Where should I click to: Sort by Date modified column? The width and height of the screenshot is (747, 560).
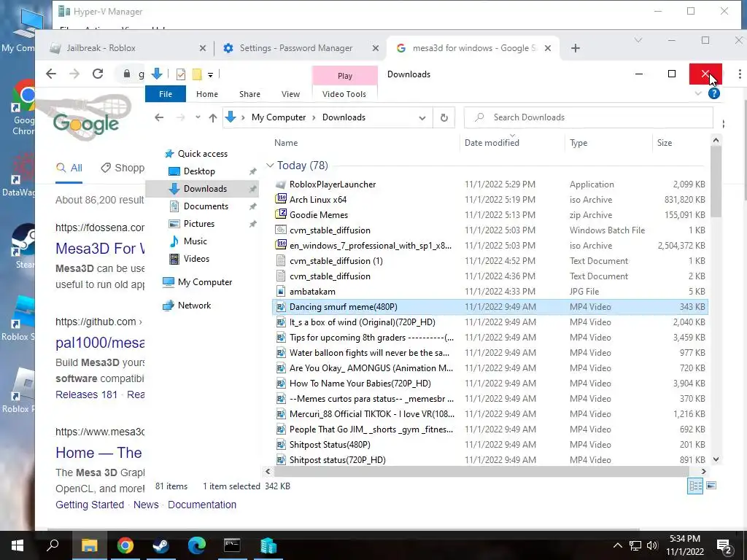pos(492,143)
